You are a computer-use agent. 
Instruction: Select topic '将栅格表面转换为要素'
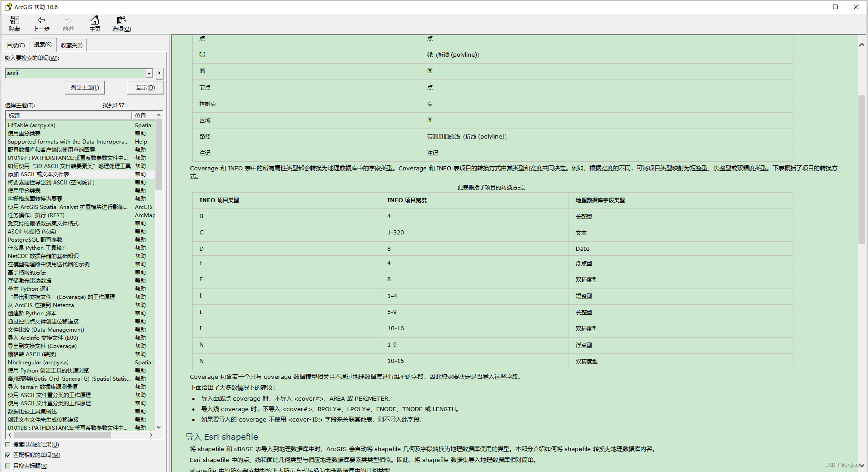35,199
